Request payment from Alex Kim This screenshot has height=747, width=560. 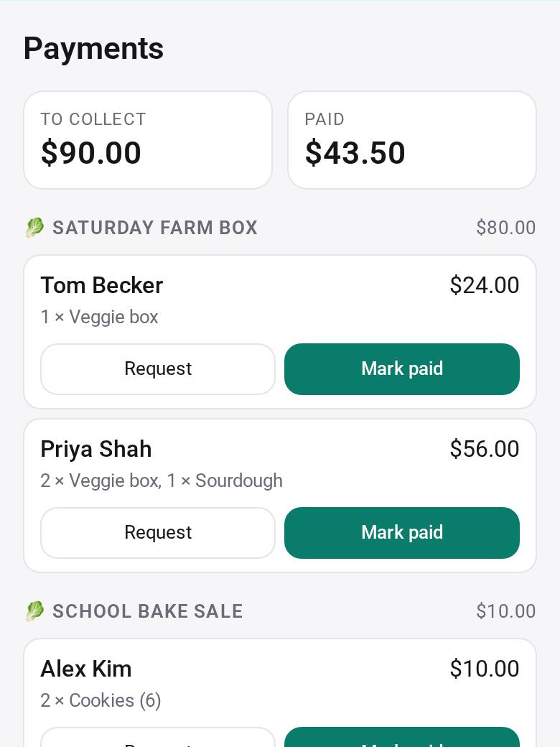[x=158, y=737]
